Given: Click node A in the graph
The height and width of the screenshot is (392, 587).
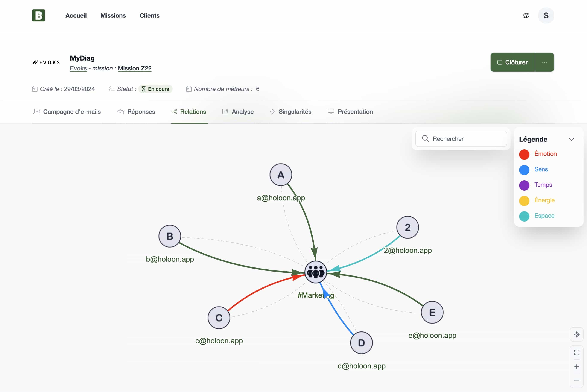Looking at the screenshot, I should pyautogui.click(x=281, y=175).
